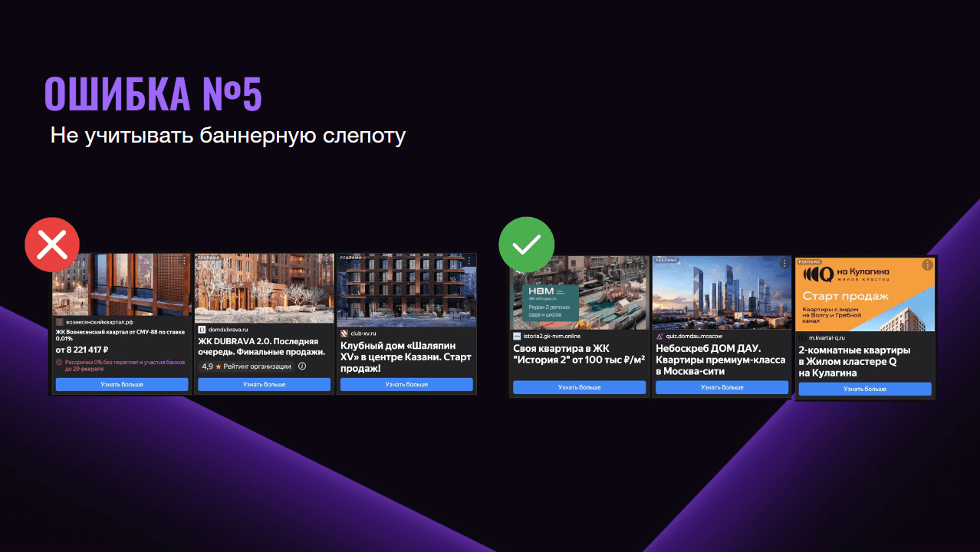Click Узнать больше under Вознесенский квартал
Image resolution: width=980 pixels, height=552 pixels.
coord(122,384)
